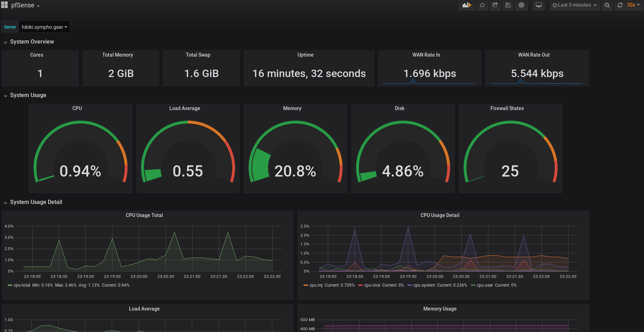The image size is (644, 332).
Task: Click the Add panel icon
Action: click(x=467, y=5)
